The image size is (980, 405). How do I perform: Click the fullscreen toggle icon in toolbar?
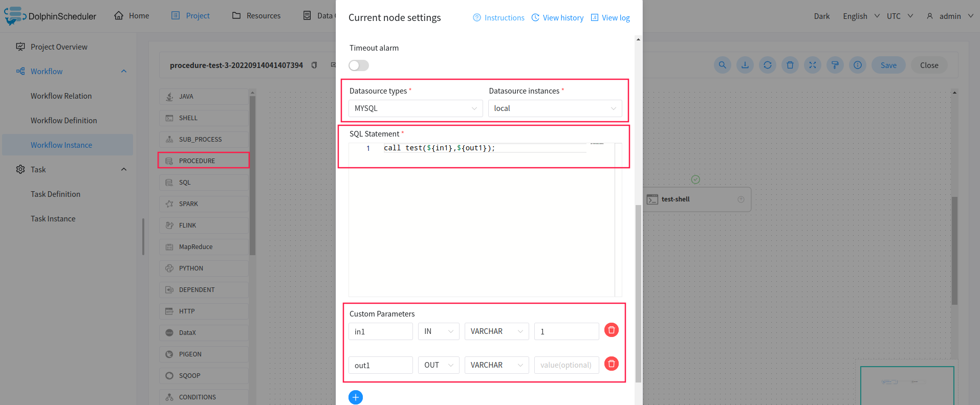813,65
